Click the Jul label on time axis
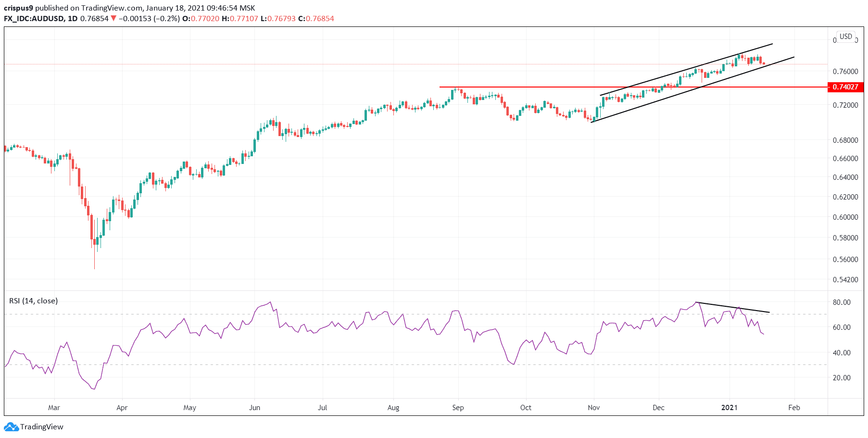This screenshot has height=438, width=868. tap(323, 408)
